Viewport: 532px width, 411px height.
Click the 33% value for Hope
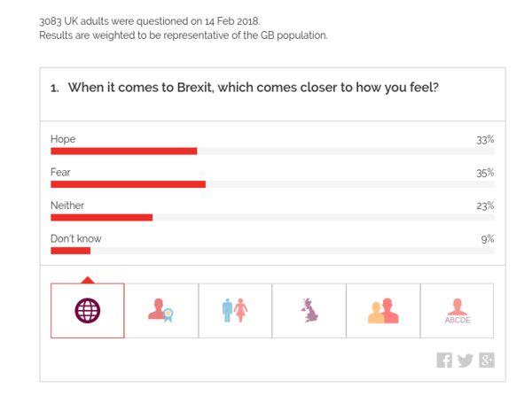[x=484, y=139]
